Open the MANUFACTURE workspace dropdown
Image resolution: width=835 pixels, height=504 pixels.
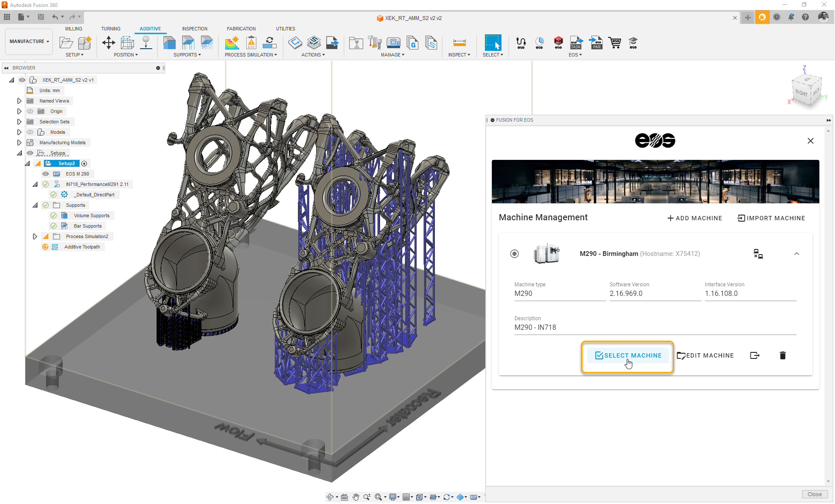(x=29, y=41)
